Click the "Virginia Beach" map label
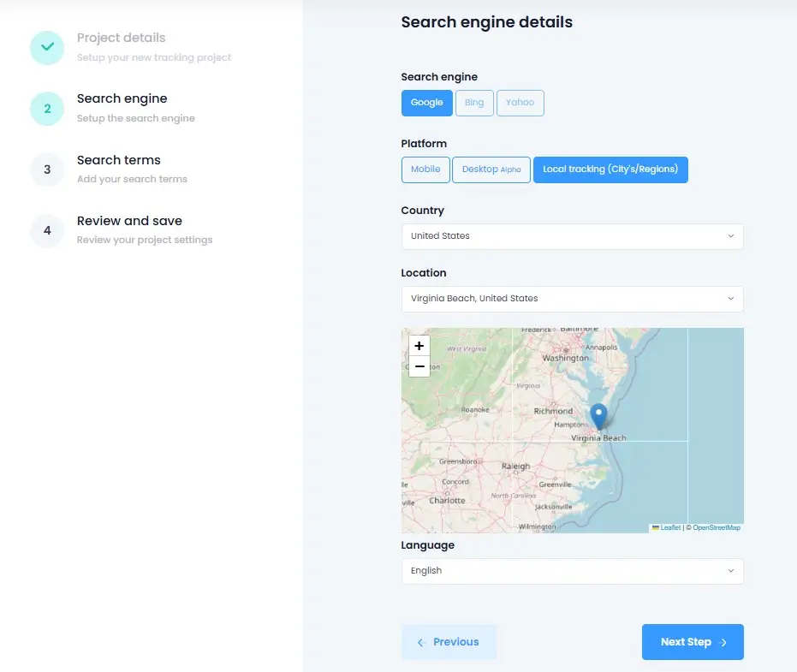Image resolution: width=797 pixels, height=672 pixels. [598, 437]
